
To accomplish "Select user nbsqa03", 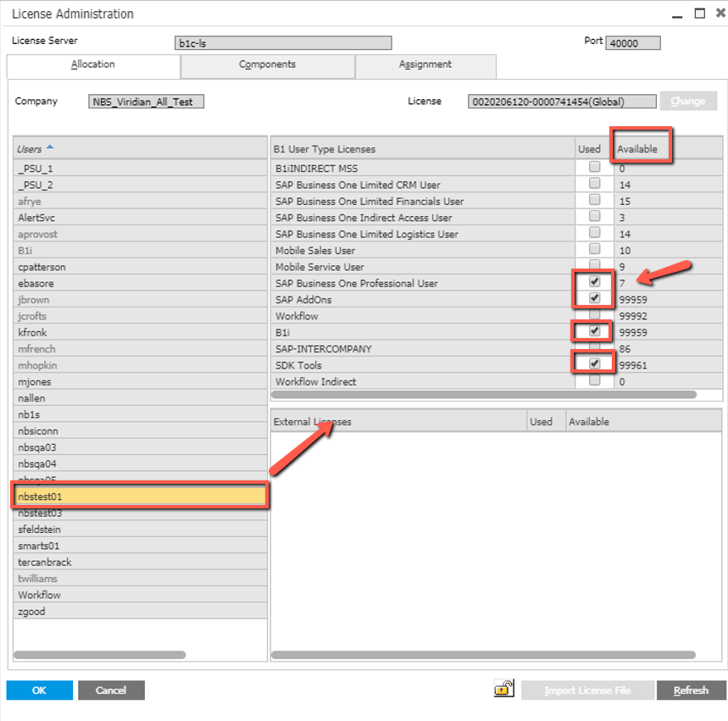I will pos(140,447).
